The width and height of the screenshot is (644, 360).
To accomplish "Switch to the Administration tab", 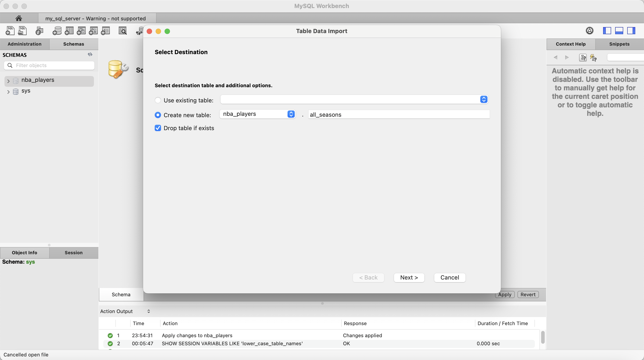I will tap(25, 44).
